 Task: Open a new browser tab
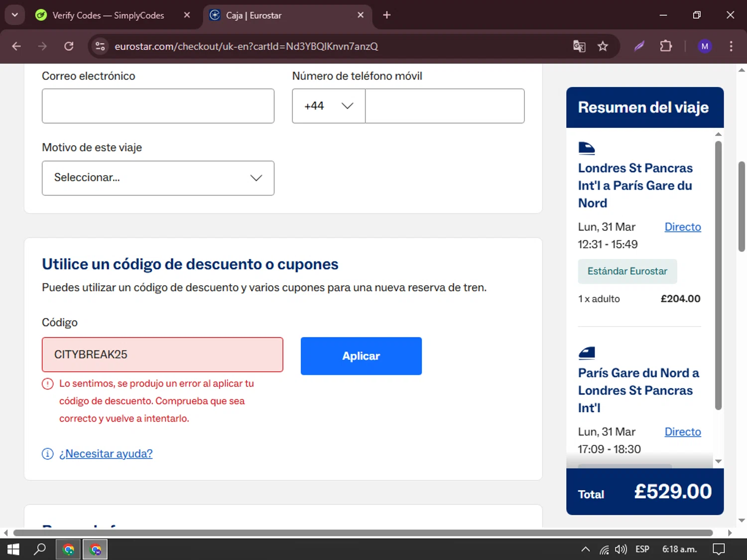[386, 15]
